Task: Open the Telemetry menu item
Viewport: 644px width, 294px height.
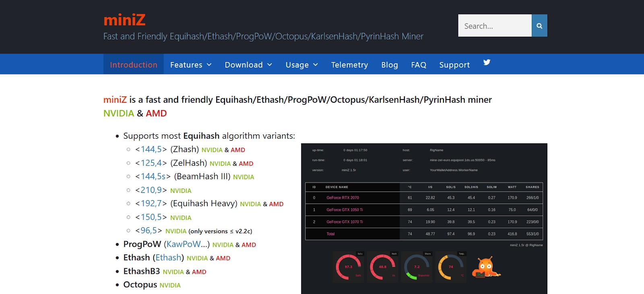Action: click(x=349, y=64)
